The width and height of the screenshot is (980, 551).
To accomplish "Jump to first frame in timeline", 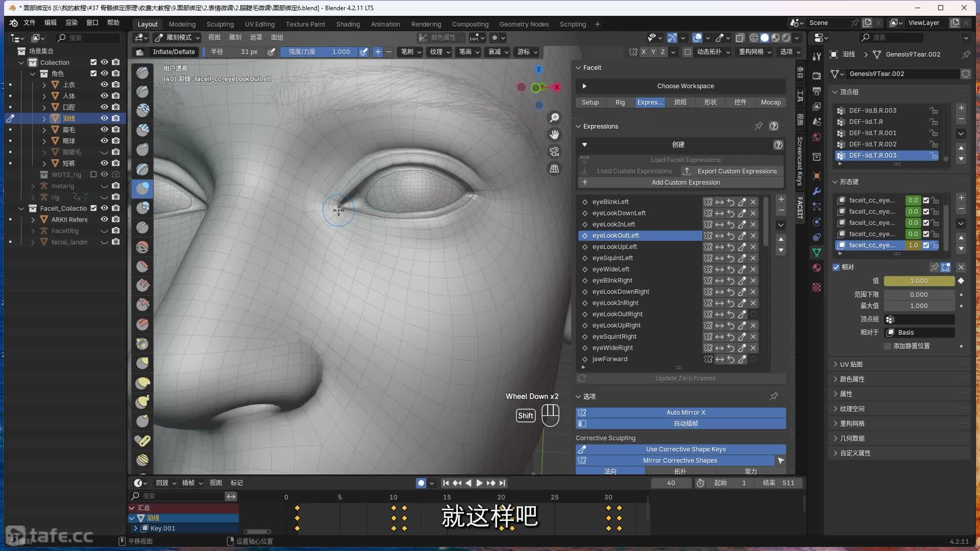I will pos(446,483).
